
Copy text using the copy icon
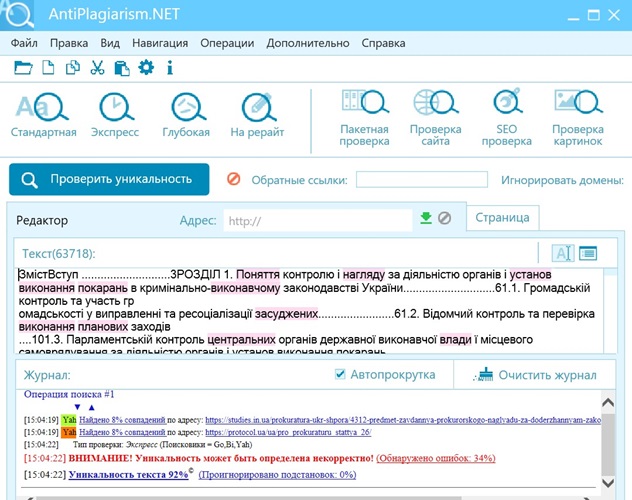click(73, 67)
